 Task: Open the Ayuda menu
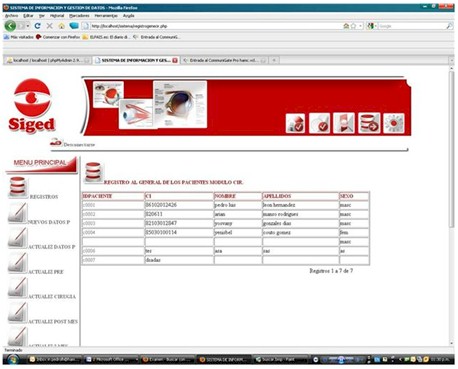pyautogui.click(x=129, y=16)
